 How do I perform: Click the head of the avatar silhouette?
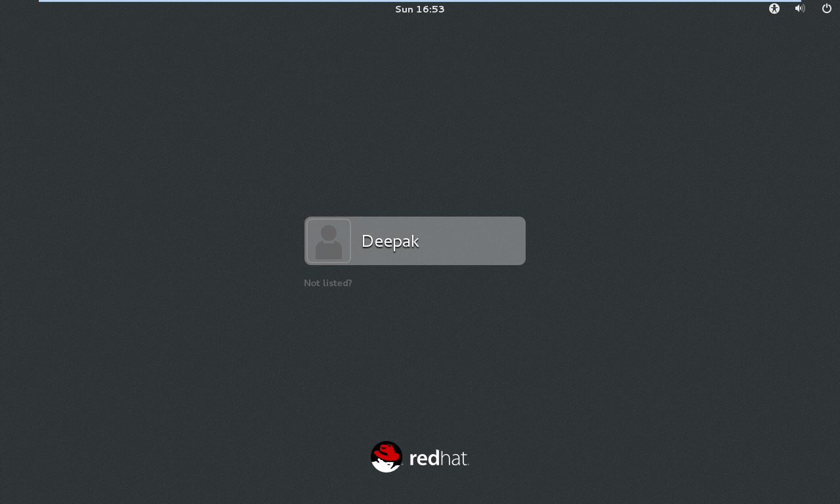click(329, 232)
